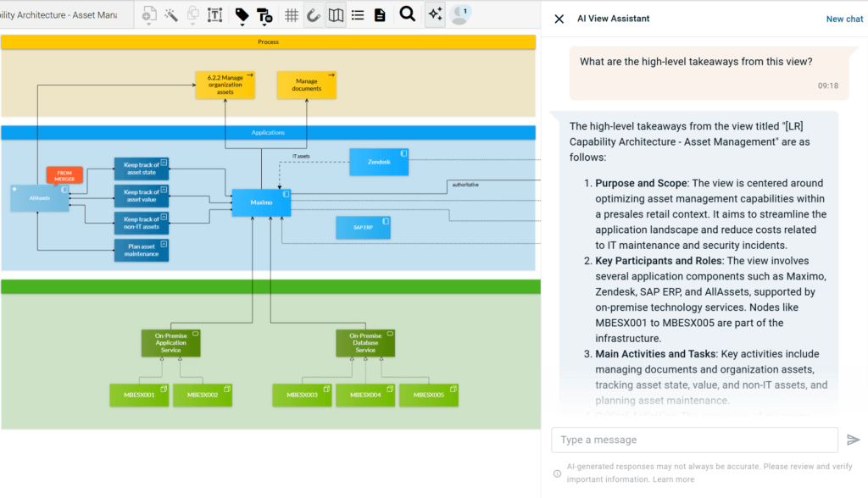Select node MBESX001
This screenshot has width=868, height=498.
139,395
